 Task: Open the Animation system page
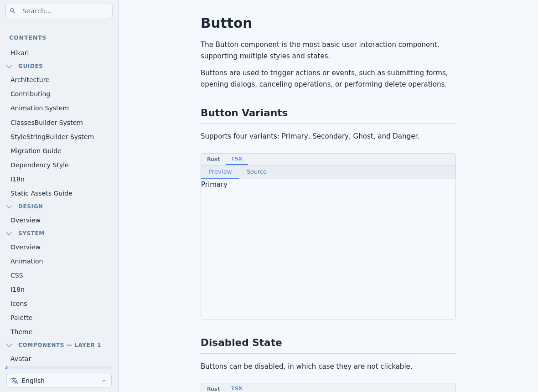(27, 261)
